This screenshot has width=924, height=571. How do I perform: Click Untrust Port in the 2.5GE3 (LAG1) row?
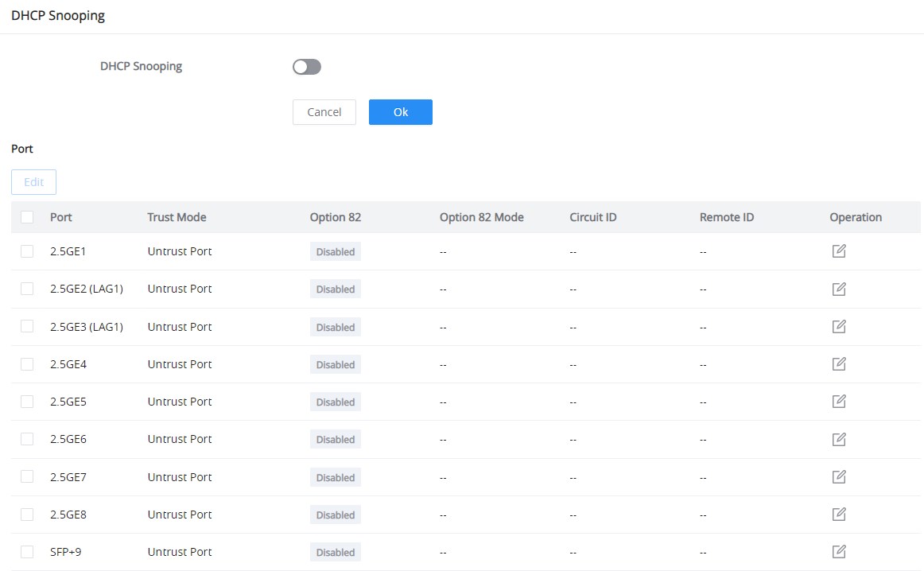tap(180, 326)
